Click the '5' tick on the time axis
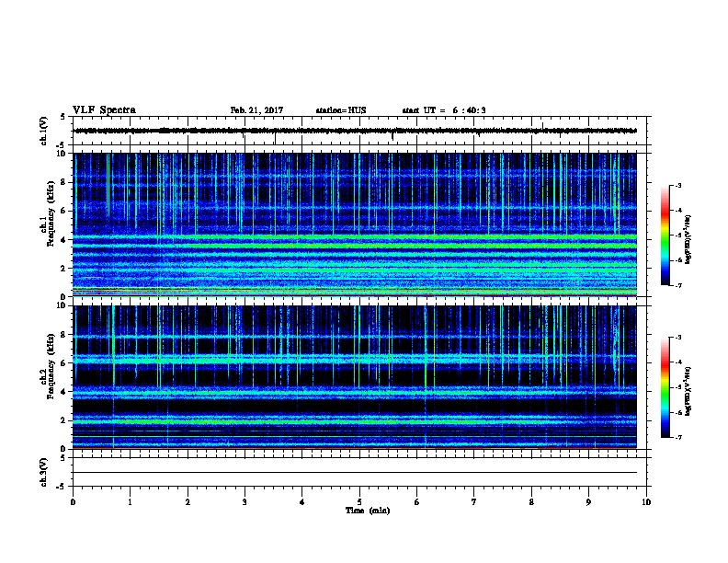The image size is (728, 563). 359,502
